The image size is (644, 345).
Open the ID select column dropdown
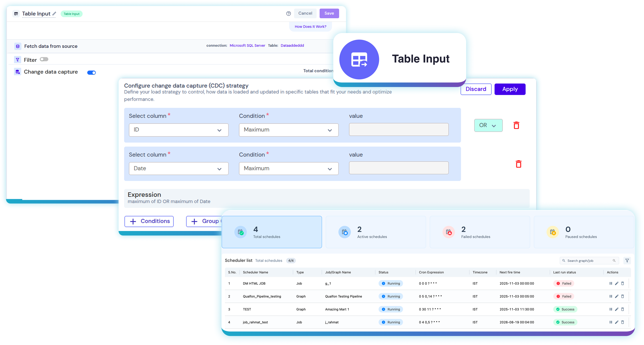178,130
